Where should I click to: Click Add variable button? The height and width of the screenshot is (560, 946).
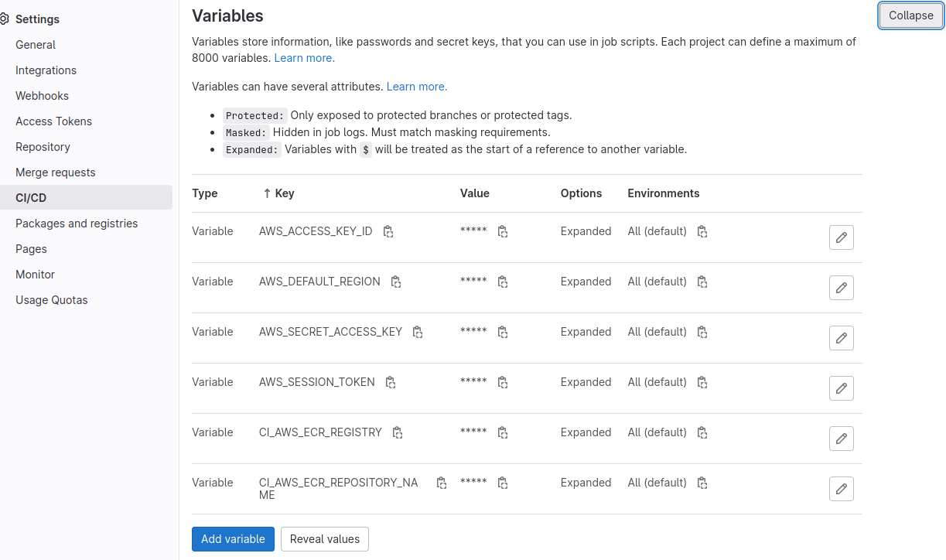pyautogui.click(x=233, y=539)
